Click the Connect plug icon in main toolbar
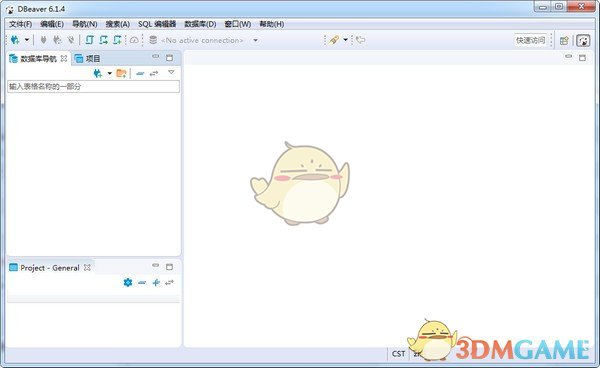The height and width of the screenshot is (368, 600). coord(43,40)
